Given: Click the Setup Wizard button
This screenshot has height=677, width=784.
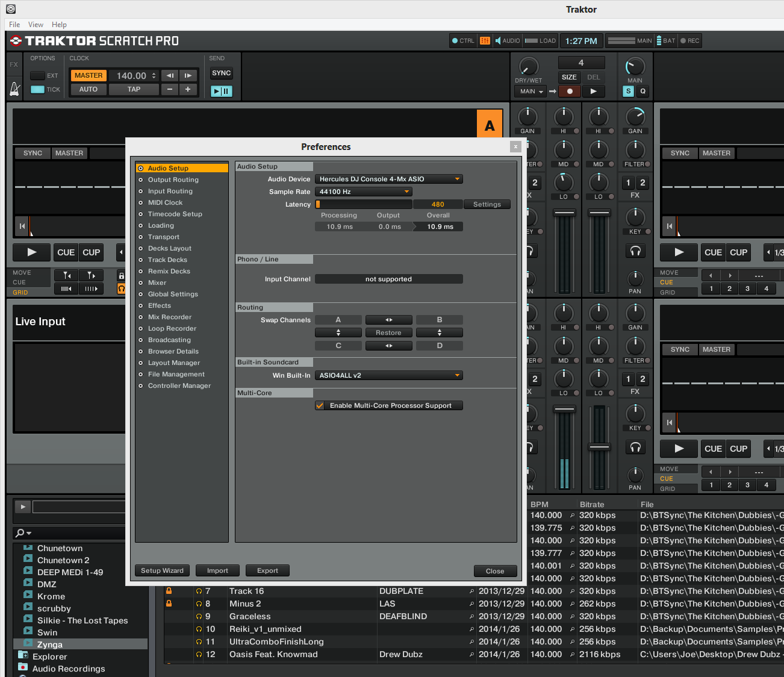Looking at the screenshot, I should click(162, 570).
